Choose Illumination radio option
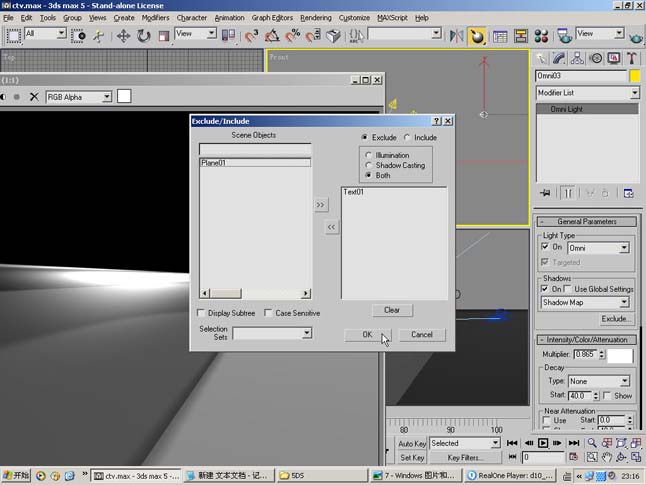Viewport: 646px width, 485px height. [368, 155]
